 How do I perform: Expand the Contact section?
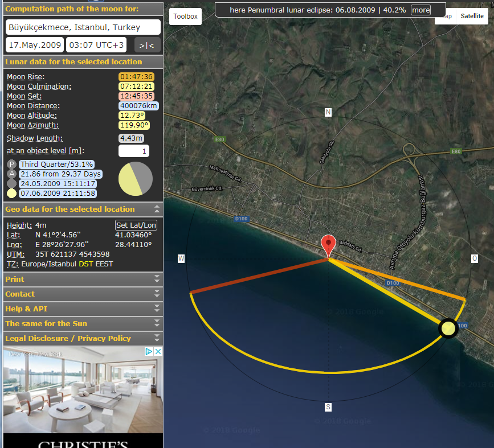point(81,294)
